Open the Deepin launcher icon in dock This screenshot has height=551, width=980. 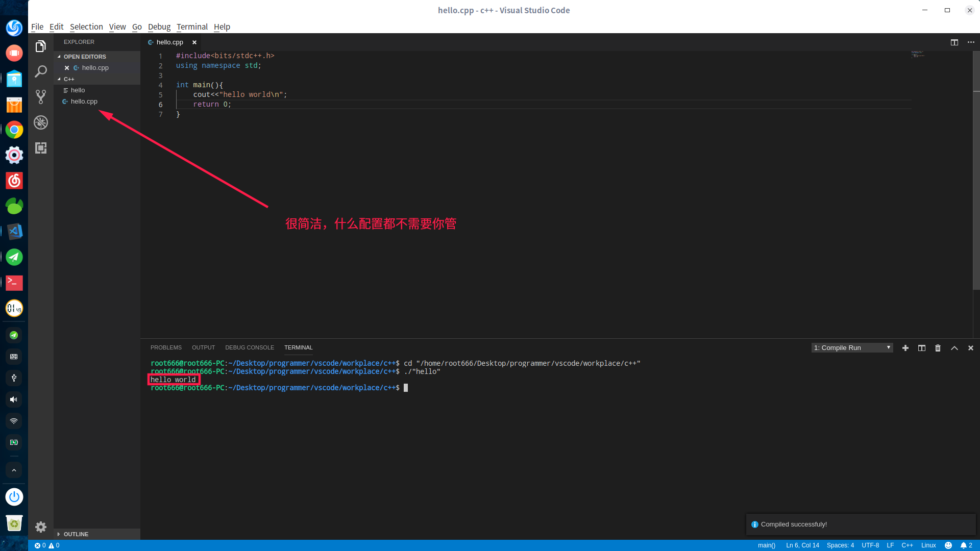click(x=14, y=28)
